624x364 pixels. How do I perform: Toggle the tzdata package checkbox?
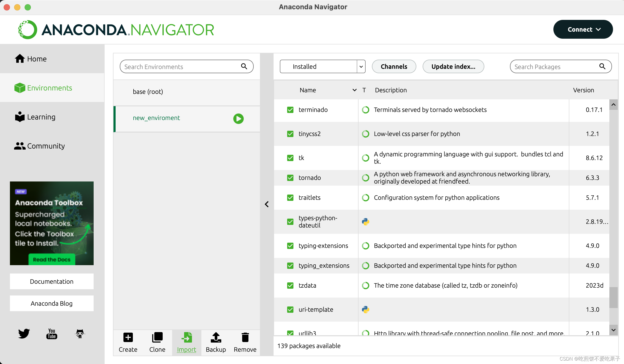point(290,286)
